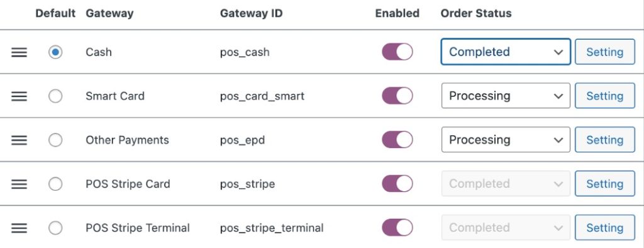Open Other Payments order status dropdown

(x=506, y=140)
